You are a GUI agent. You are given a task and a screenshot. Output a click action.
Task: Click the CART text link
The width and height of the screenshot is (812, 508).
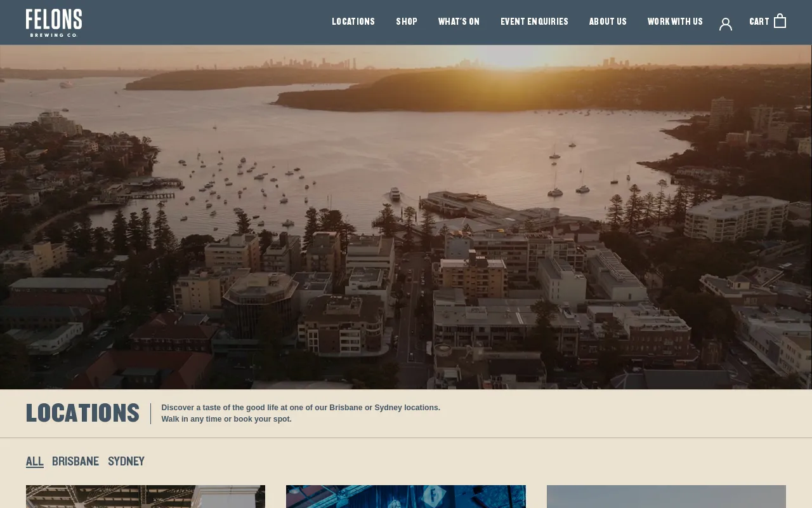coord(759,21)
